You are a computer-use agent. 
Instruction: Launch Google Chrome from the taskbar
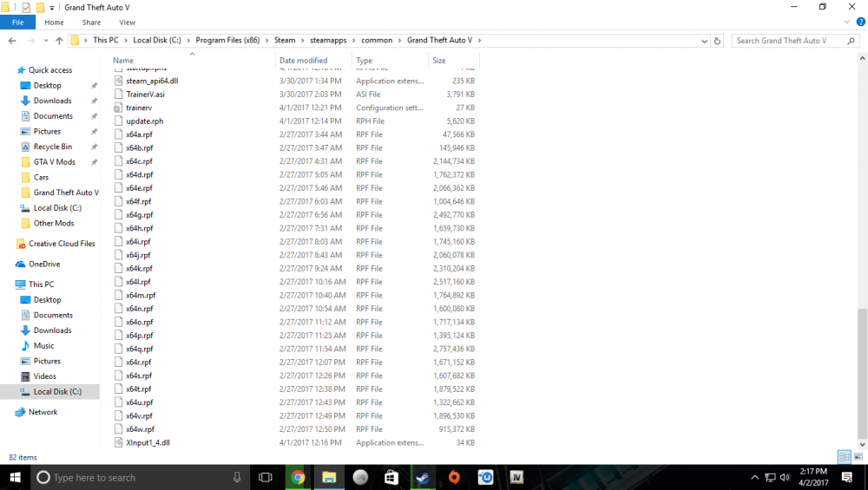pyautogui.click(x=297, y=477)
